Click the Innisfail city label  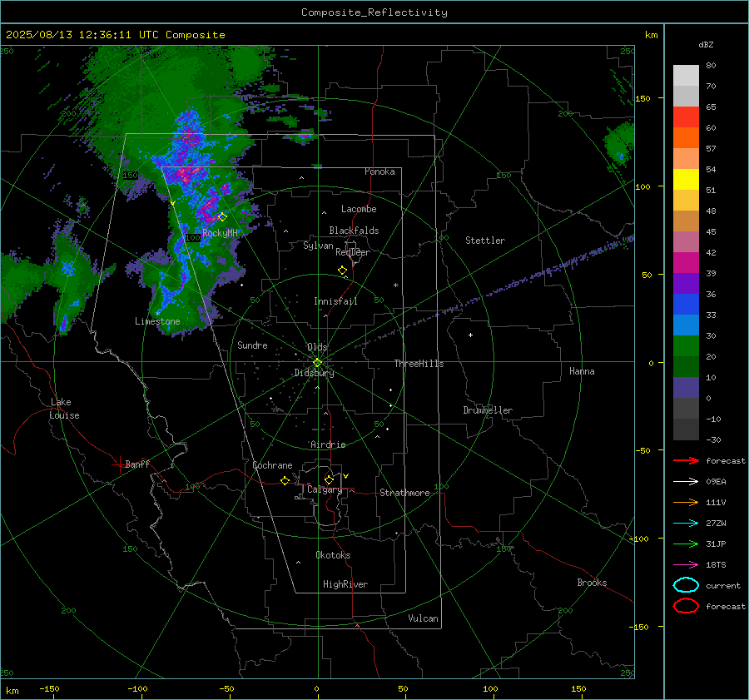click(335, 301)
